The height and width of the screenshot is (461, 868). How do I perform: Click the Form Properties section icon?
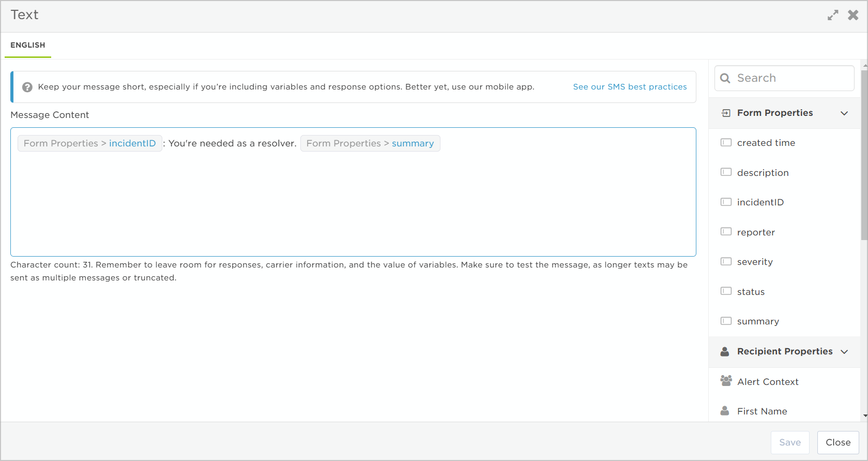(726, 113)
